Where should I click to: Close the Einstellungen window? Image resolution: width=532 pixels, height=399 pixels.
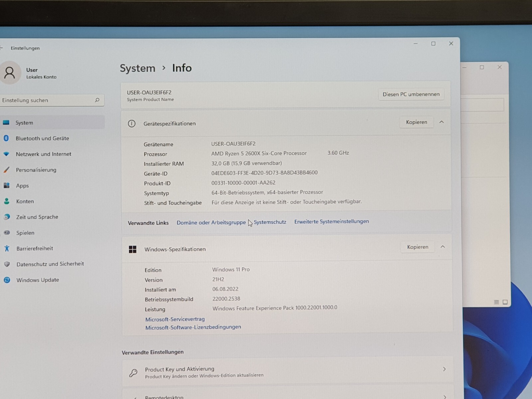[451, 44]
